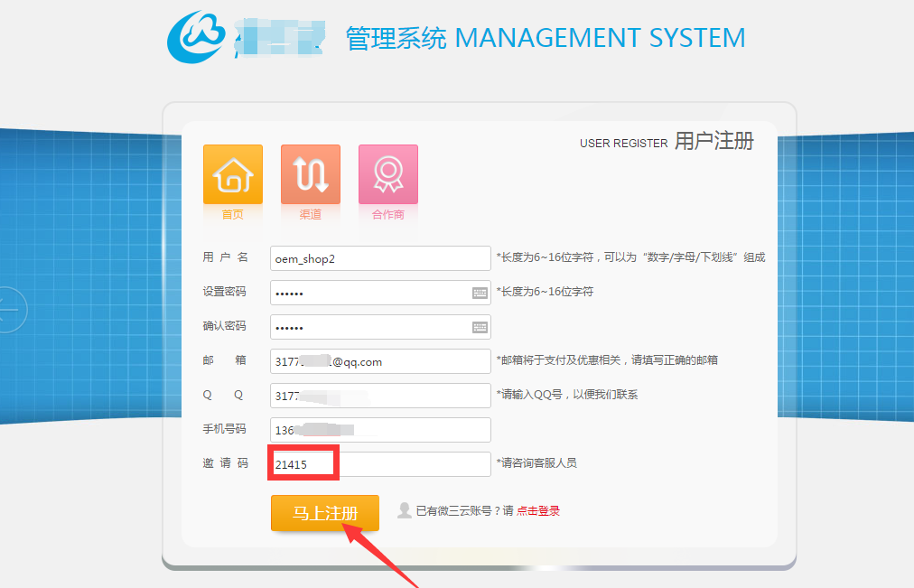Click the 邀请码 field containing 21415

pyautogui.click(x=380, y=464)
